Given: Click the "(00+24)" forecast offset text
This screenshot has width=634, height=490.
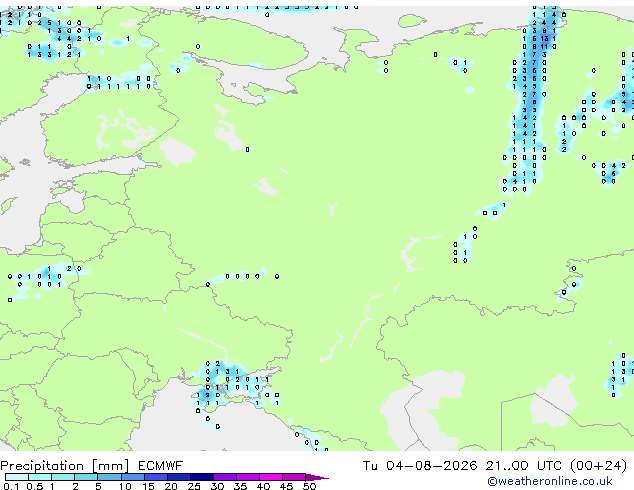Looking at the screenshot, I should (598, 466).
